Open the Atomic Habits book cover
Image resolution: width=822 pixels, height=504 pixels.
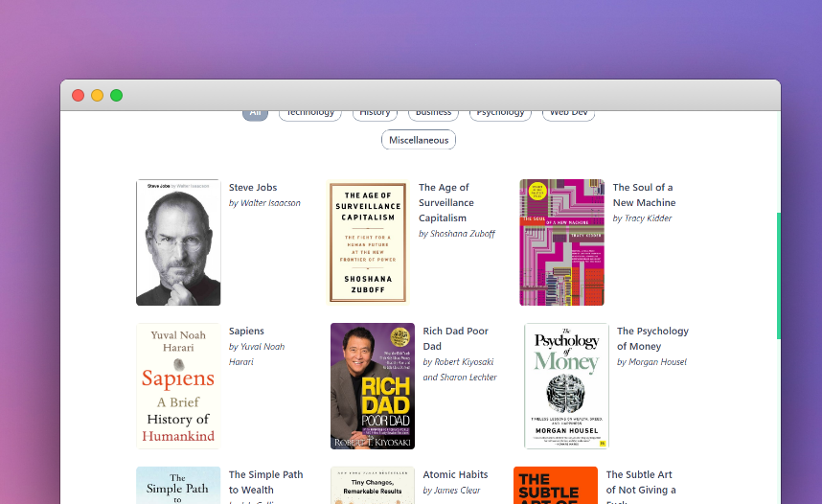coord(373,485)
